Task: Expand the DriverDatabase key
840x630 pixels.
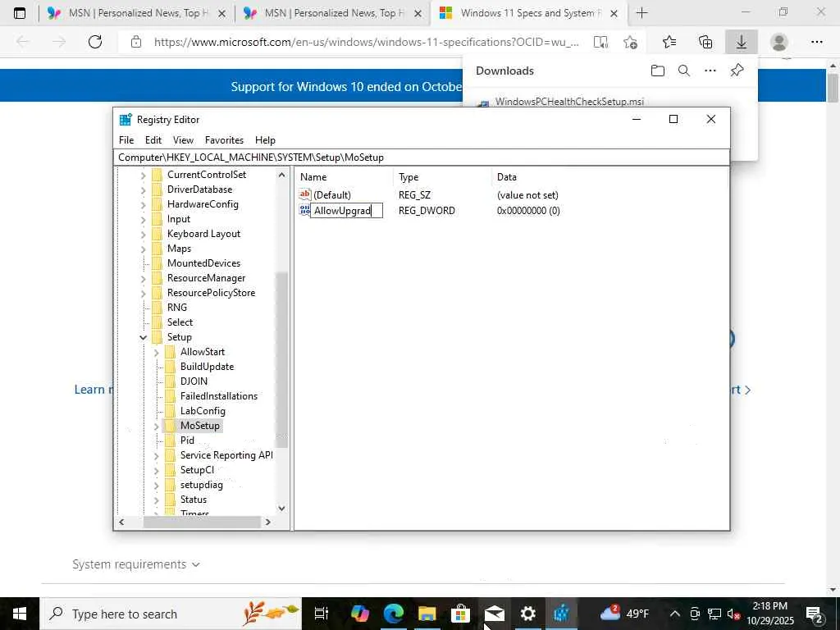Action: point(143,189)
